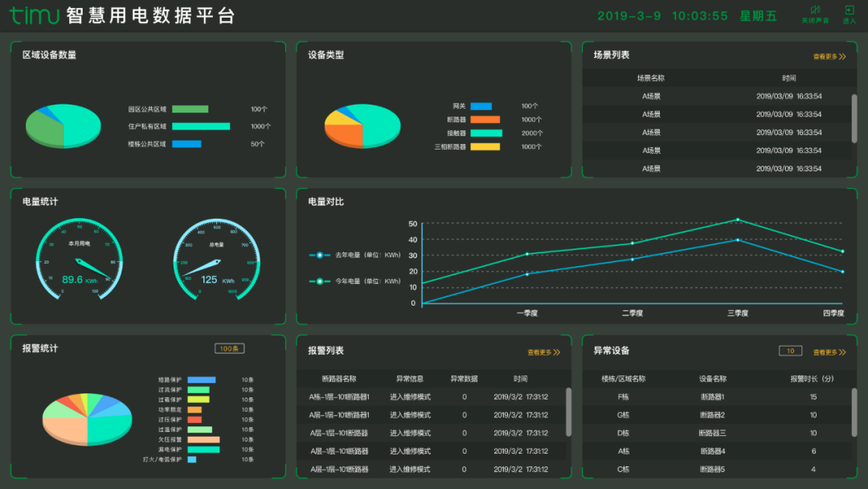
Task: Toggle 去年电量 legend series marker
Action: (319, 255)
